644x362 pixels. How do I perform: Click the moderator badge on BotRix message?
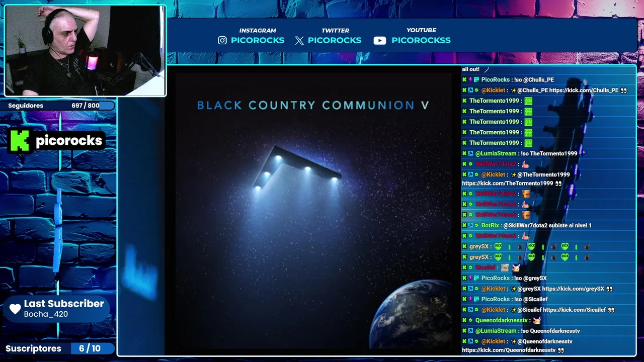470,225
